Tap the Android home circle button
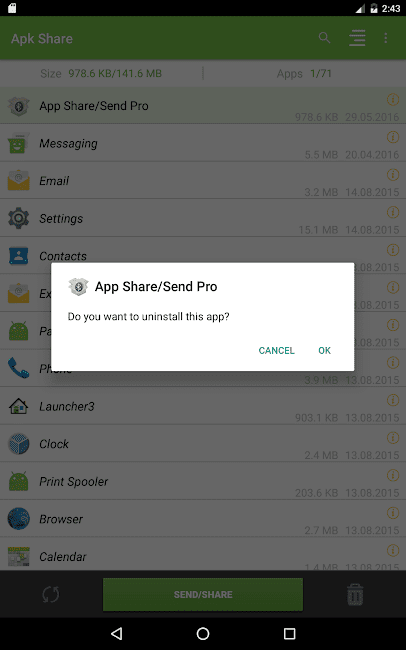 click(x=203, y=633)
